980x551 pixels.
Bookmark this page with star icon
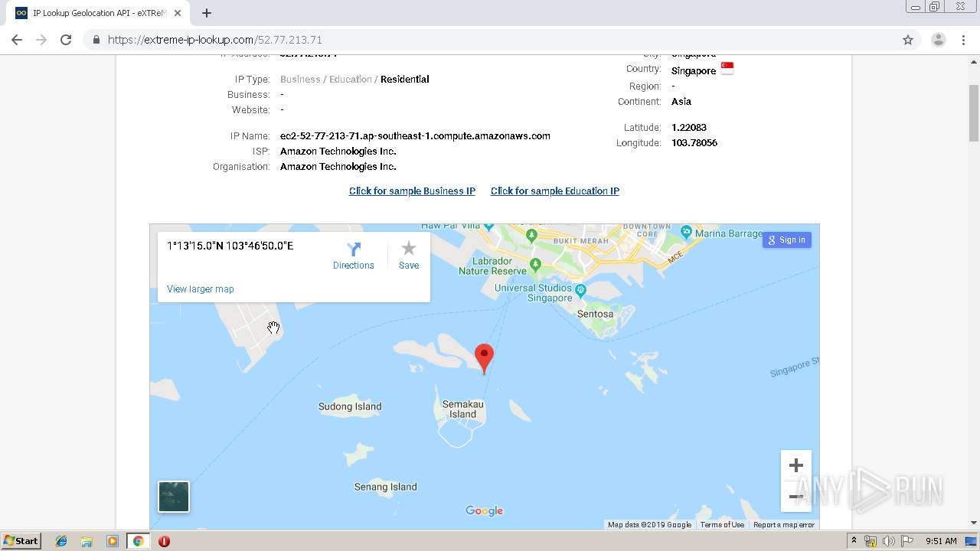pos(908,40)
